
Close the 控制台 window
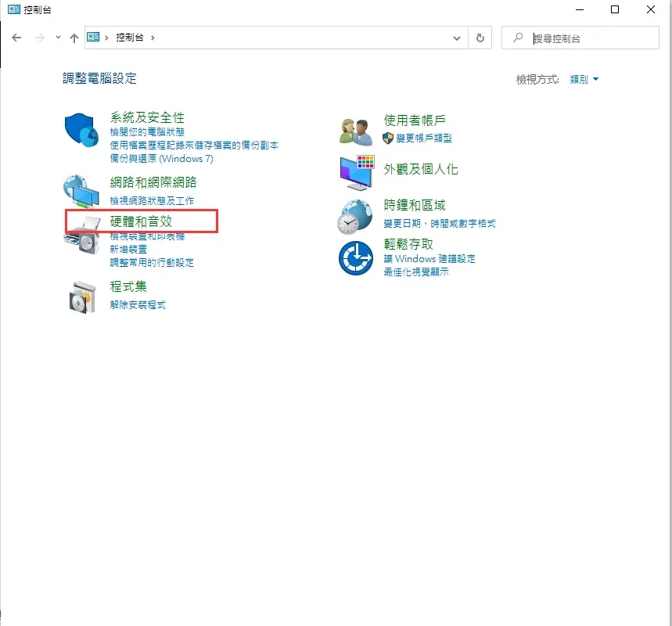(x=651, y=9)
